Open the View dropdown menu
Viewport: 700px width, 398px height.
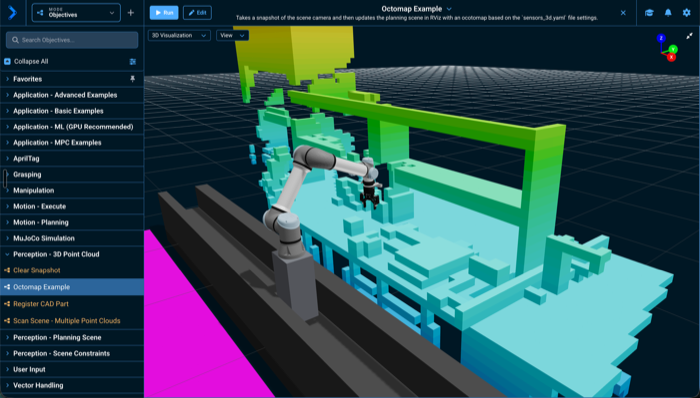[x=233, y=35]
